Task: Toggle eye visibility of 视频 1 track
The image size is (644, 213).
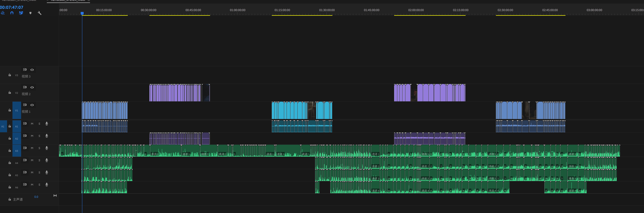Action: click(32, 105)
